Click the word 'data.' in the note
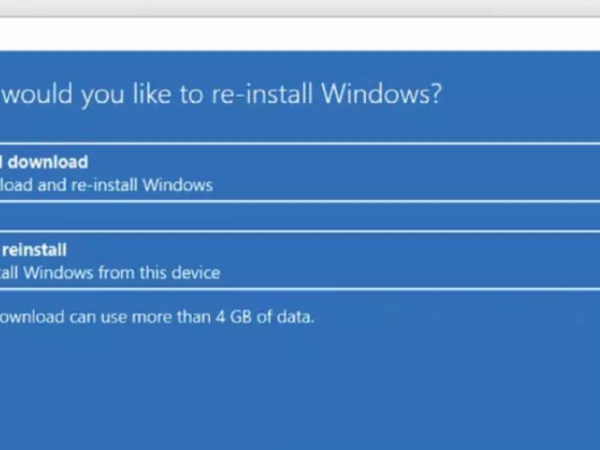Image resolution: width=600 pixels, height=450 pixels. pos(297,317)
